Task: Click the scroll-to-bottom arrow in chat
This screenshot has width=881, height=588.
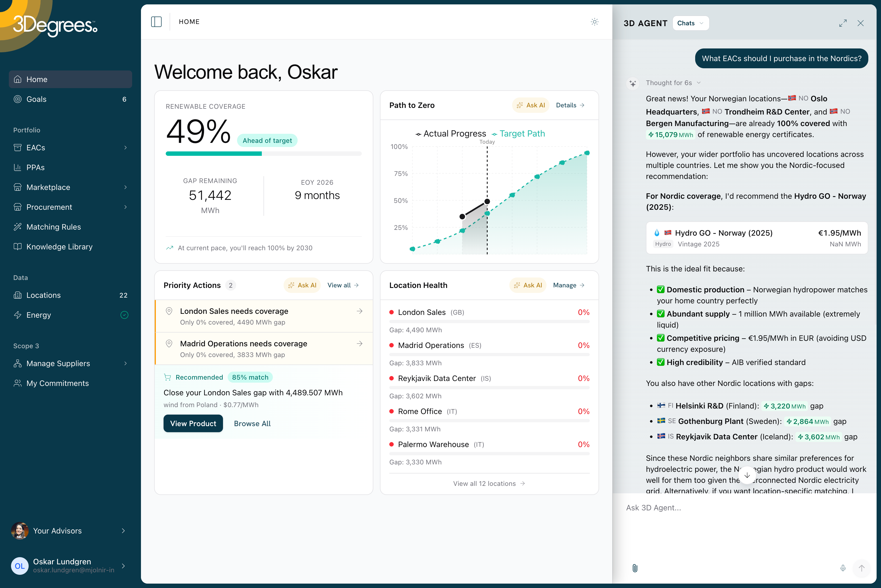Action: coord(747,475)
